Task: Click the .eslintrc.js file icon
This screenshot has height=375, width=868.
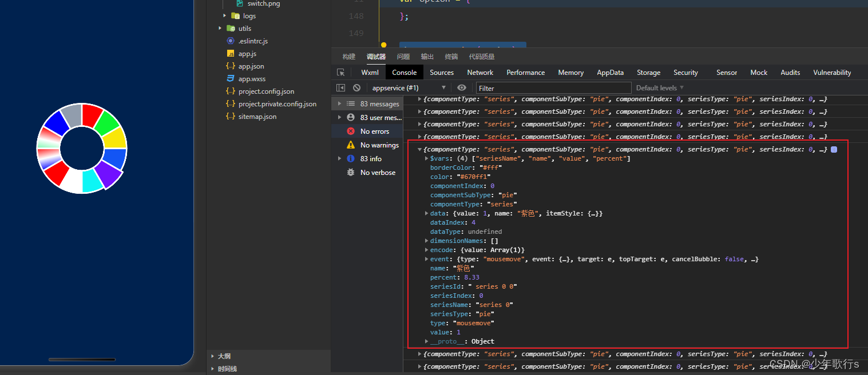Action: coord(231,41)
